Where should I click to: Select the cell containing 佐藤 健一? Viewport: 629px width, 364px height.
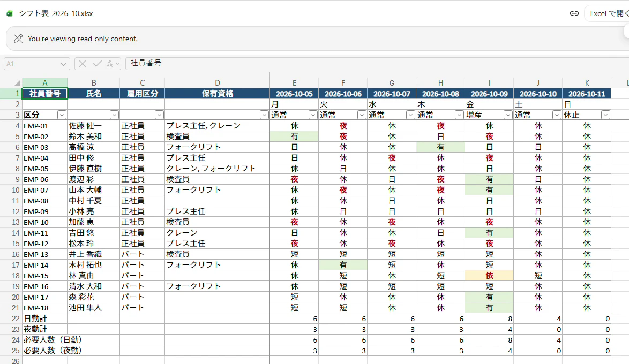tap(93, 126)
